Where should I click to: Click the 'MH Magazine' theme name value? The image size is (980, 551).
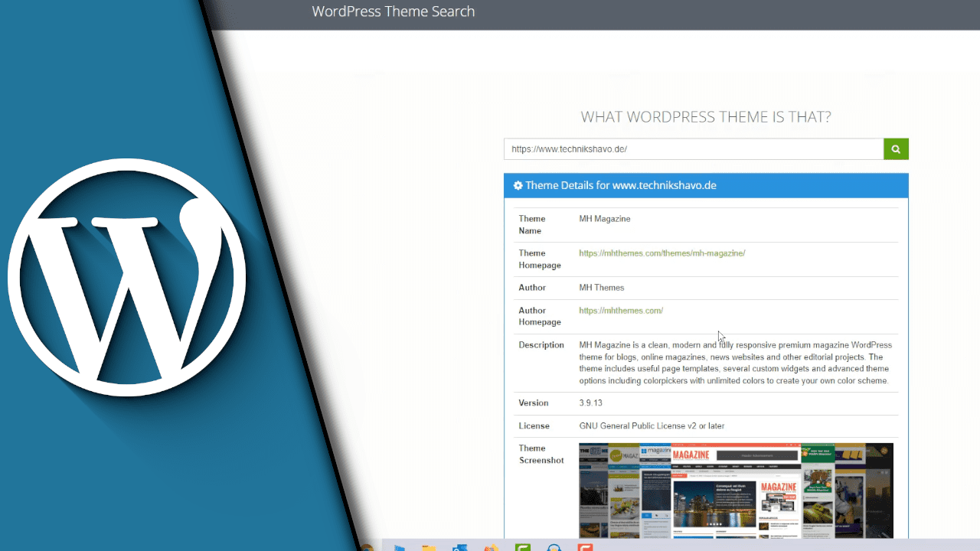click(605, 219)
